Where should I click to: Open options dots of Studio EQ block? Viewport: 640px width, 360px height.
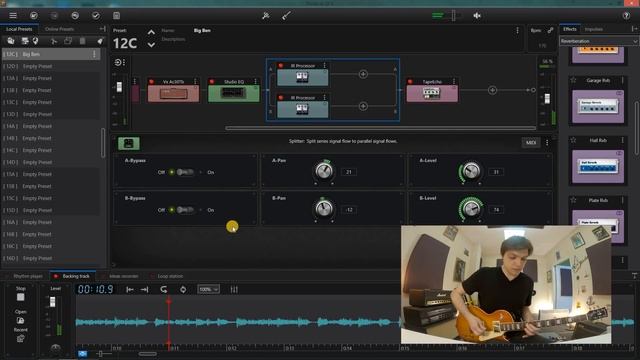(256, 82)
